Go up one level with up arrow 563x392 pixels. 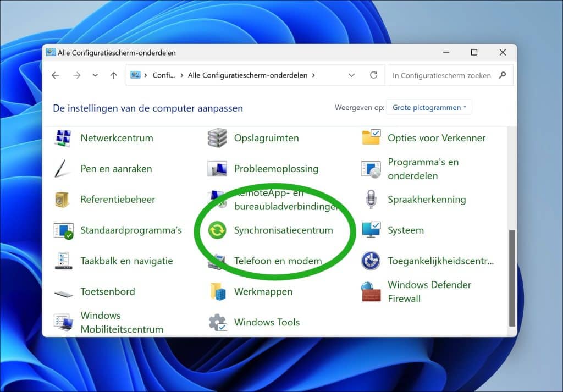tap(113, 75)
